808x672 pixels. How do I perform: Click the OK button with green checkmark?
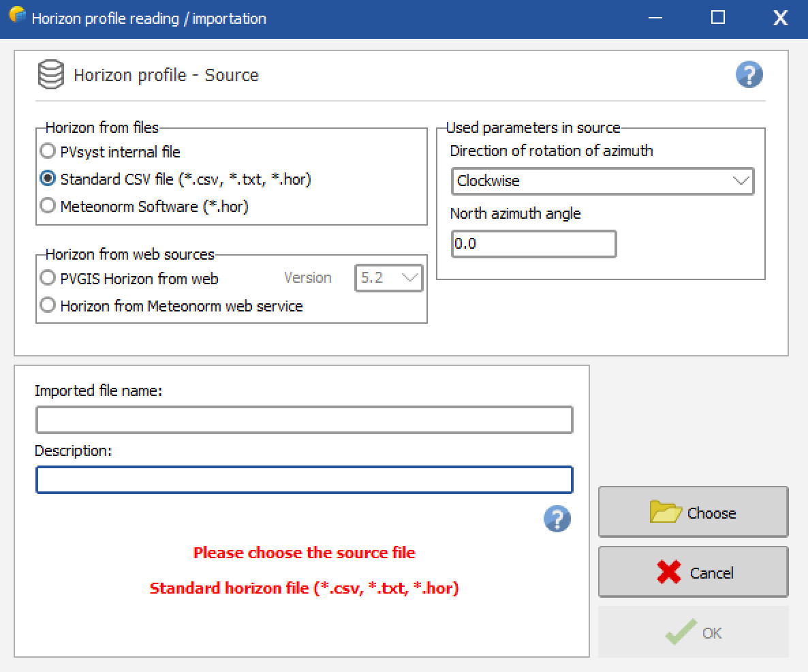point(693,632)
